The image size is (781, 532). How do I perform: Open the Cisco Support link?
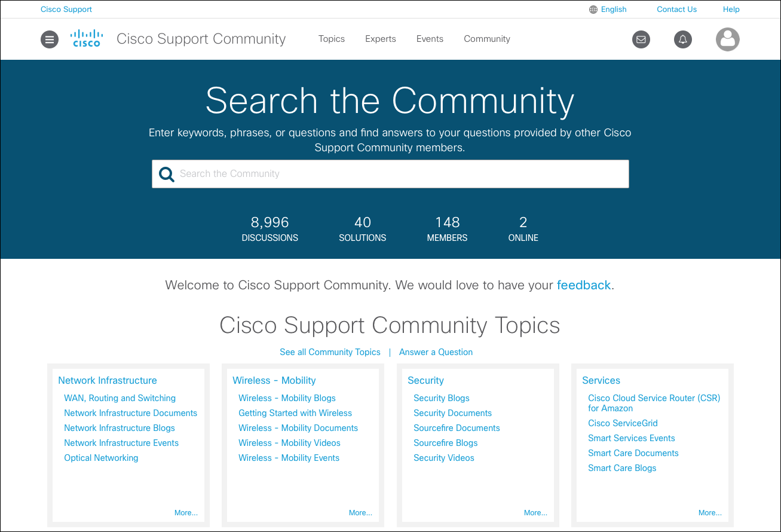(66, 10)
